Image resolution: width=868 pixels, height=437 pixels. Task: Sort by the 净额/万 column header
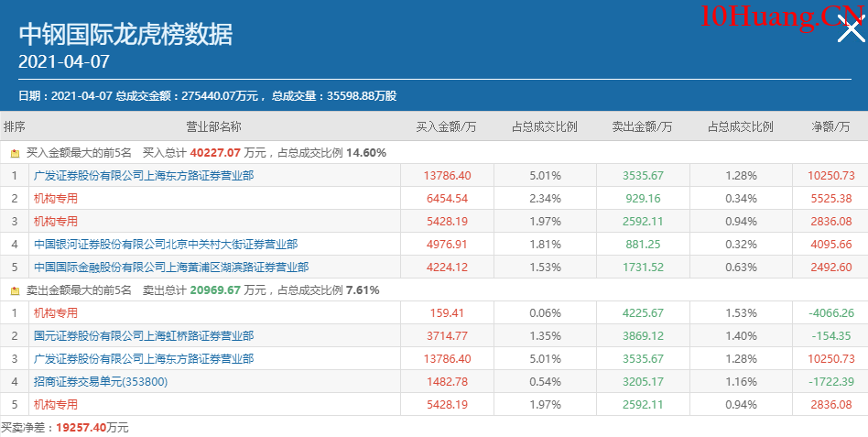830,126
